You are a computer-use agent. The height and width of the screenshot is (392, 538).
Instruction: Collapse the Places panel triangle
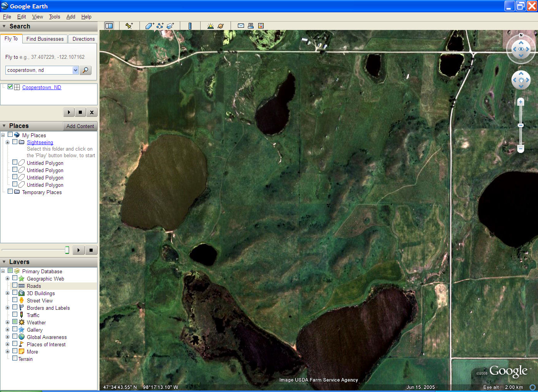pos(4,126)
